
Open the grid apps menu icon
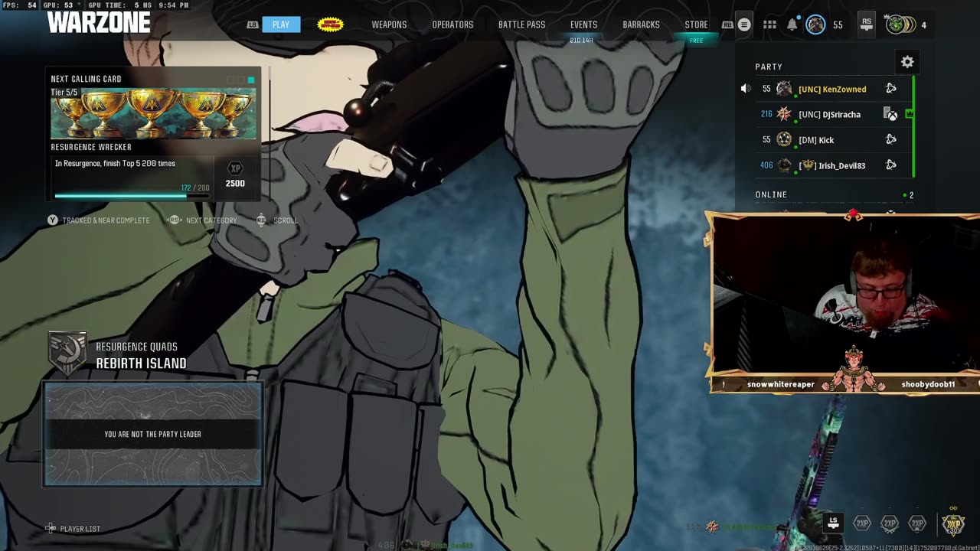tap(769, 24)
